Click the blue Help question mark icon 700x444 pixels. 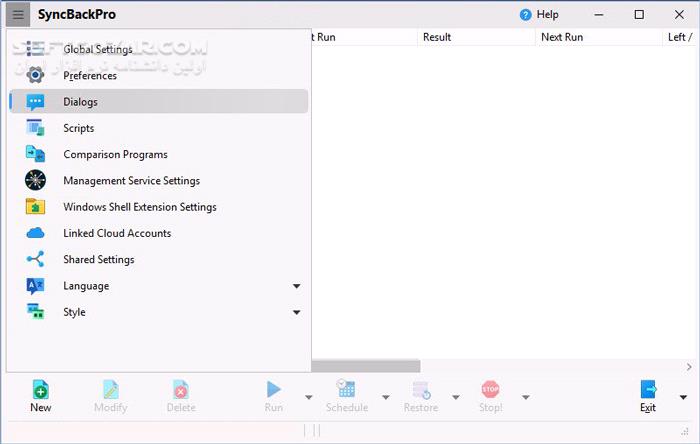(x=525, y=15)
